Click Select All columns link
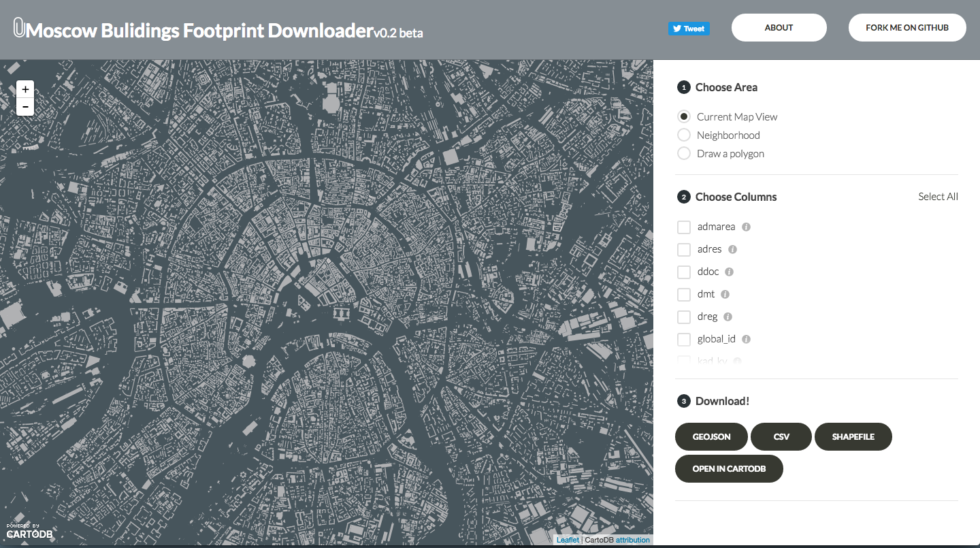This screenshot has width=980, height=548. [938, 197]
